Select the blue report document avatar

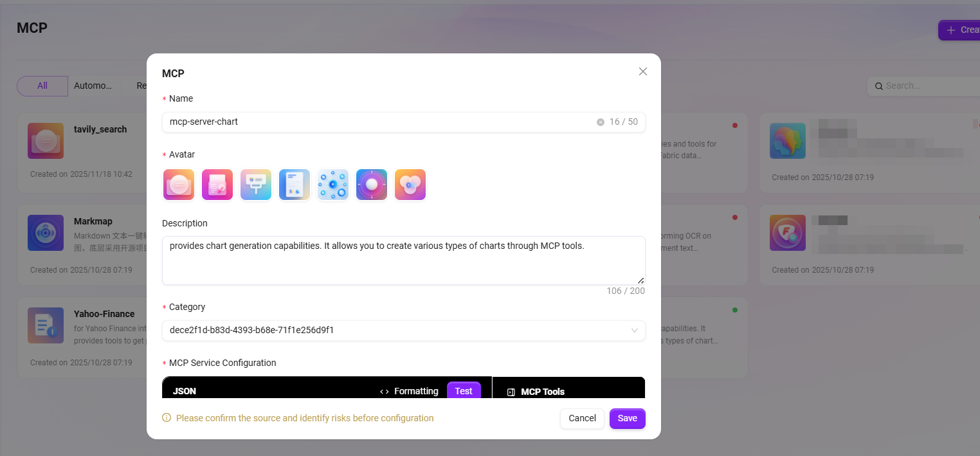pos(295,185)
